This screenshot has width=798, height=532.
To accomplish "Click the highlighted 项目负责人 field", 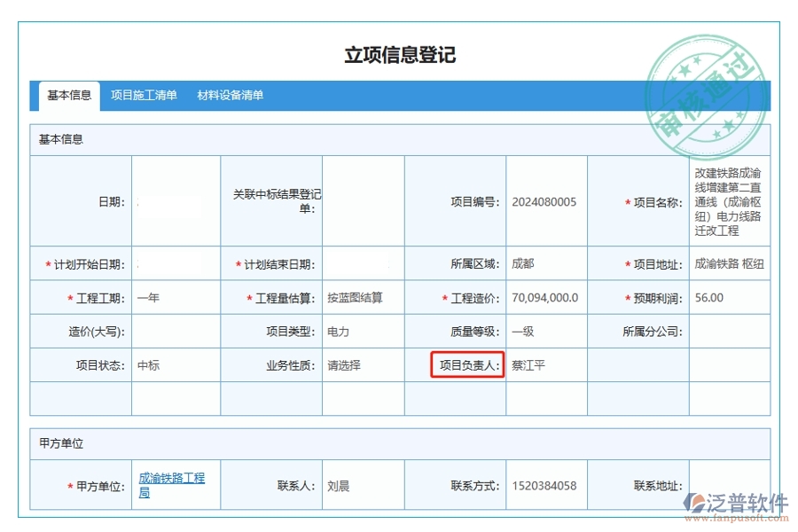I will click(x=467, y=364).
